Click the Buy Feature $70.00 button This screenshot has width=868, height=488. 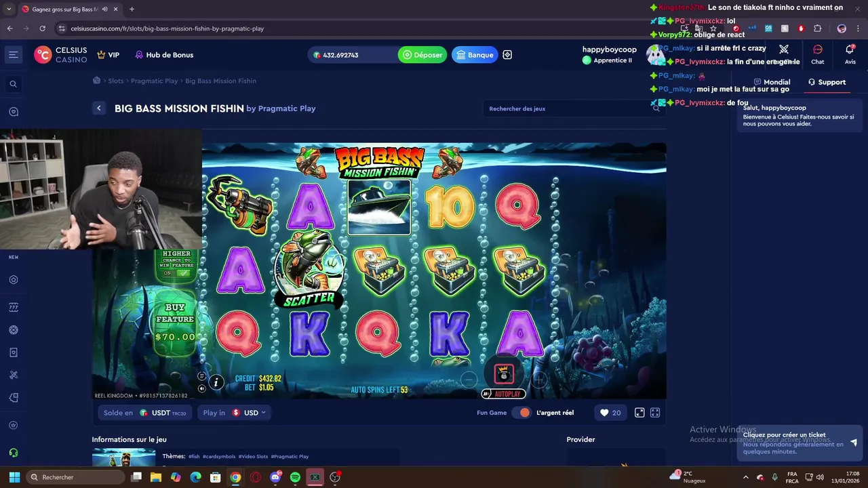[175, 323]
